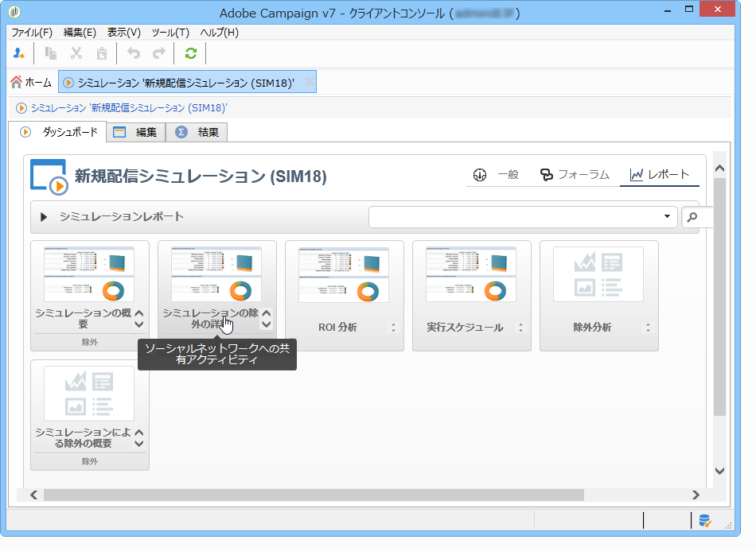Click the 除外の詳細 card's up arrow
The image size is (756, 551).
tap(267, 313)
